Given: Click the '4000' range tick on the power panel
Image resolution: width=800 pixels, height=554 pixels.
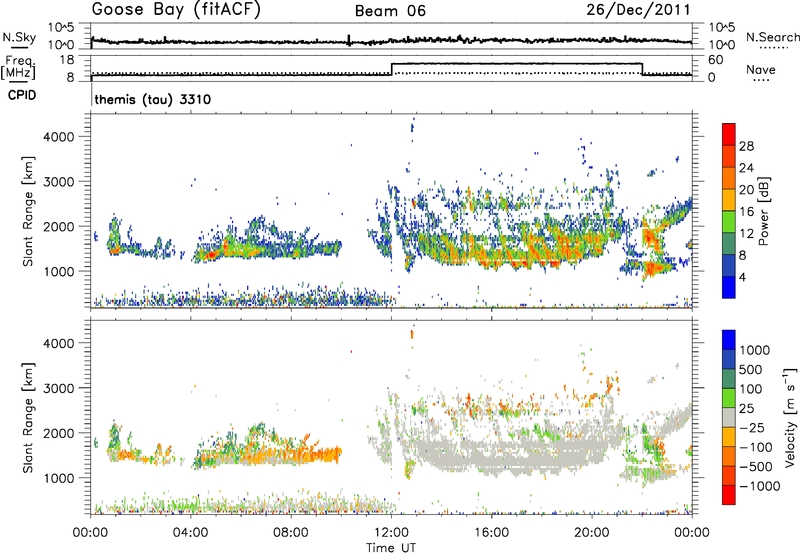Looking at the screenshot, I should point(59,137).
